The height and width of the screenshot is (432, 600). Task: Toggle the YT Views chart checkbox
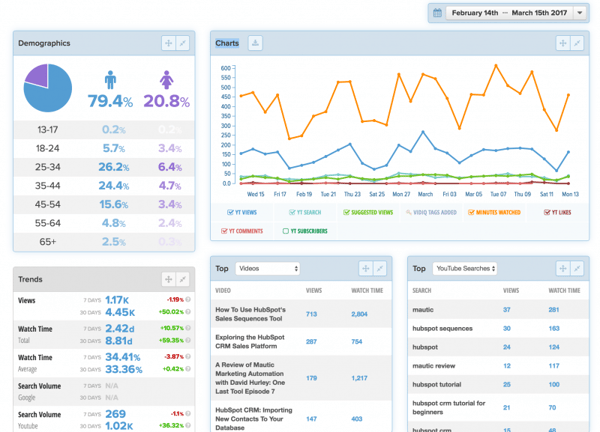pos(230,212)
